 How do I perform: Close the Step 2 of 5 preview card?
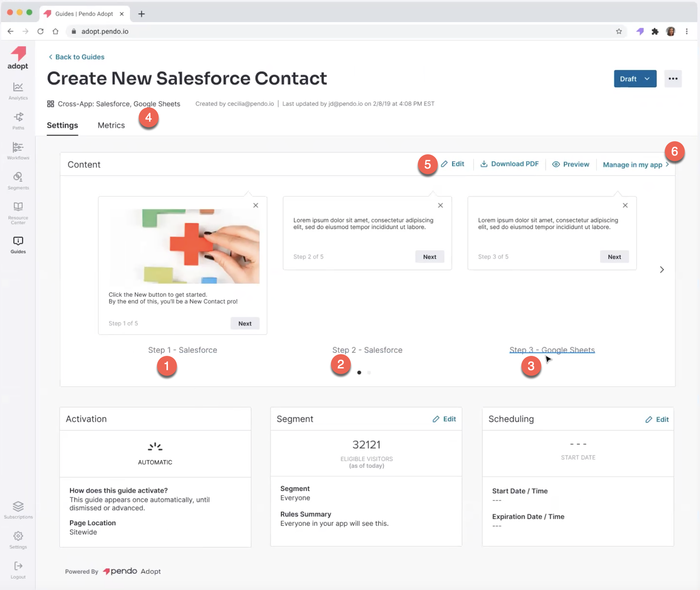(440, 205)
